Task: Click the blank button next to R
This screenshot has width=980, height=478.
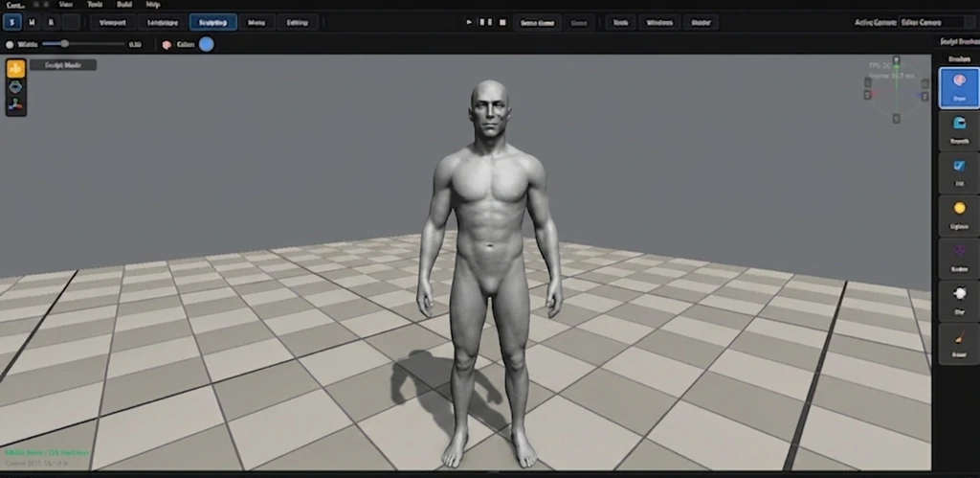Action: tap(71, 22)
